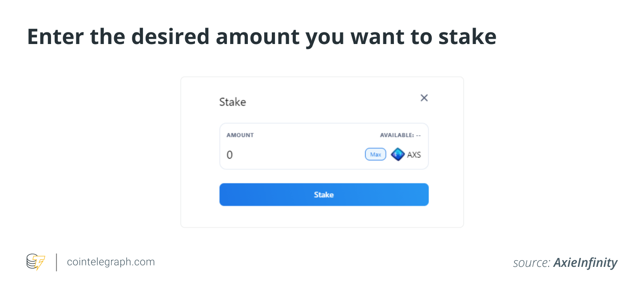This screenshot has height=298, width=644.
Task: Close the Stake dialog with X
Action: (424, 98)
